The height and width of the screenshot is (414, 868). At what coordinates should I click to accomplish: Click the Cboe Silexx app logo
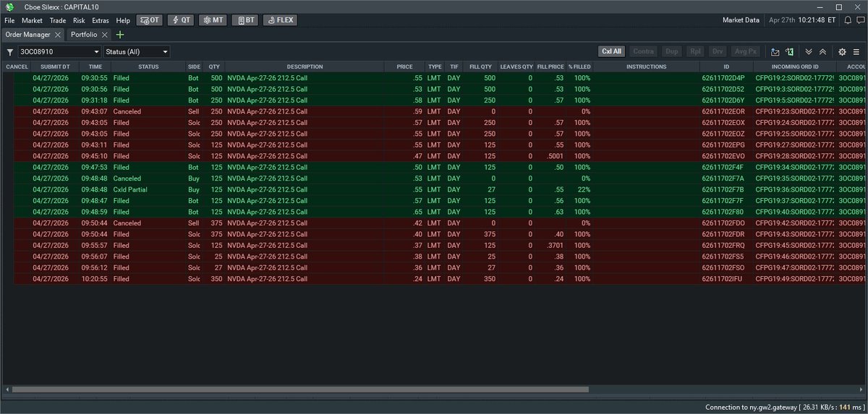(10, 7)
